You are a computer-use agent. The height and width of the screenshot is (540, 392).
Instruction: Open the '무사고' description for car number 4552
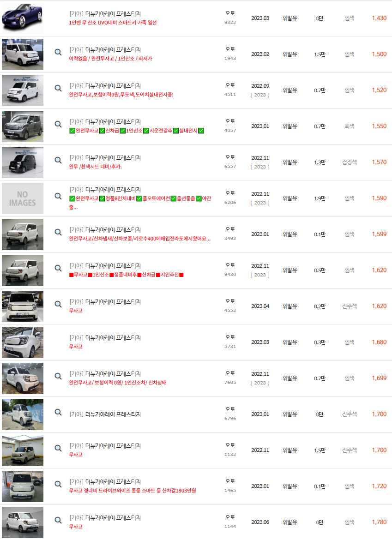tap(76, 311)
